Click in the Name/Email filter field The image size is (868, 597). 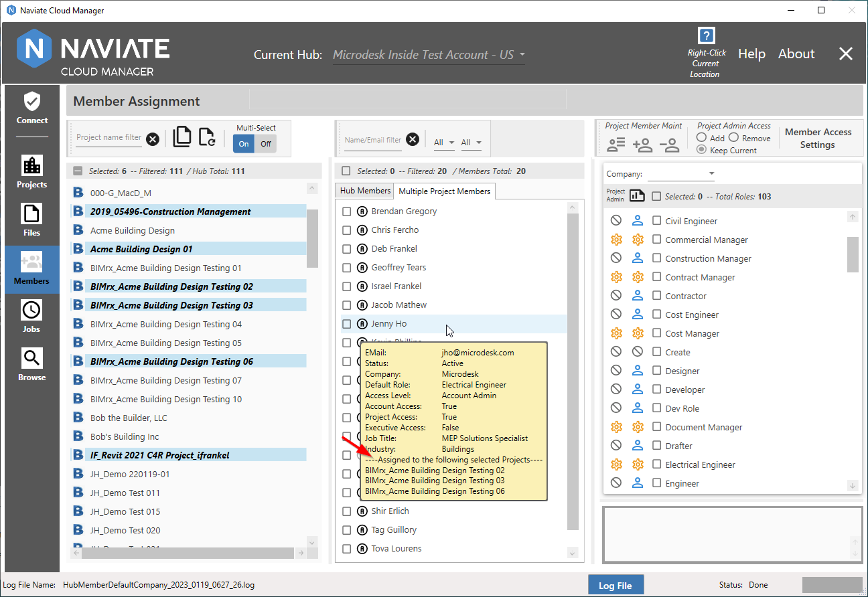[x=373, y=141]
